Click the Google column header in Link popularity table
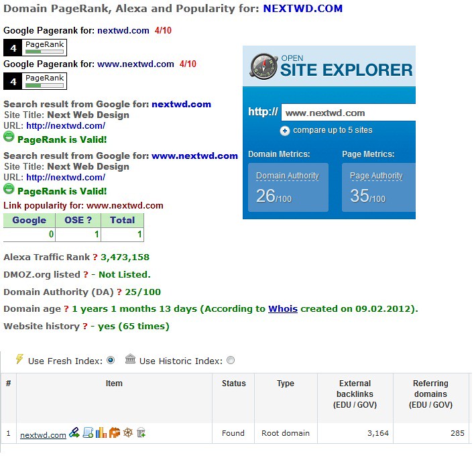The height and width of the screenshot is (468, 476). coord(29,220)
